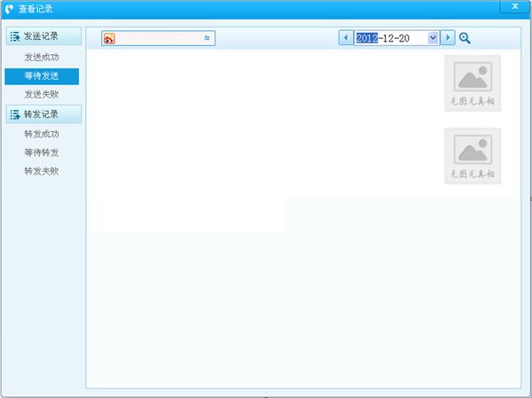
Task: Click the magnifier search icon
Action: pyautogui.click(x=465, y=38)
